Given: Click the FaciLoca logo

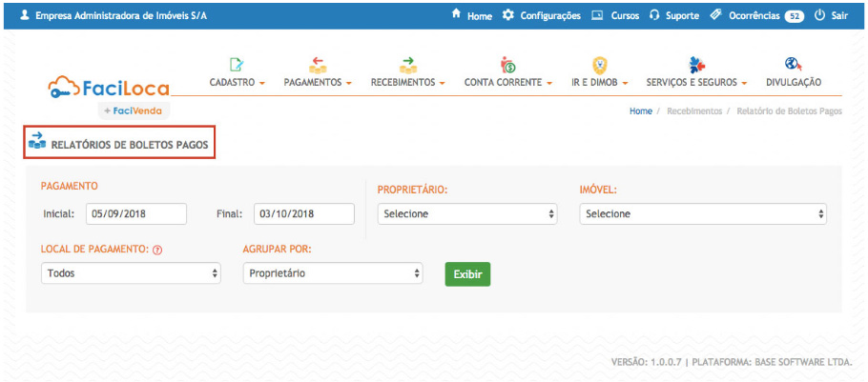Looking at the screenshot, I should (x=109, y=88).
